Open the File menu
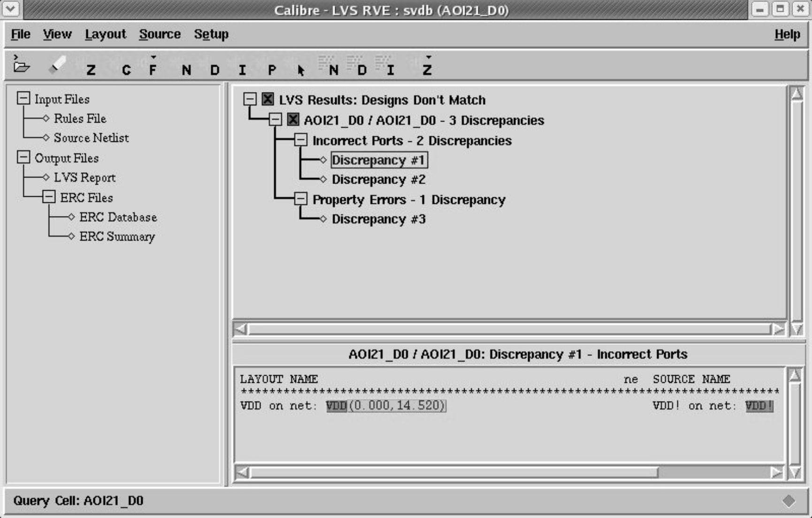Image resolution: width=812 pixels, height=518 pixels. pos(21,34)
